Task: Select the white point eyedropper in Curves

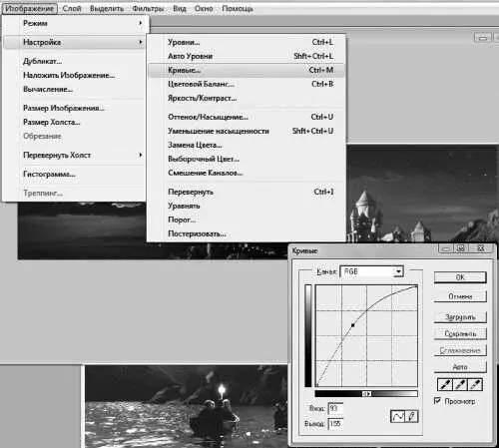Action: click(475, 384)
